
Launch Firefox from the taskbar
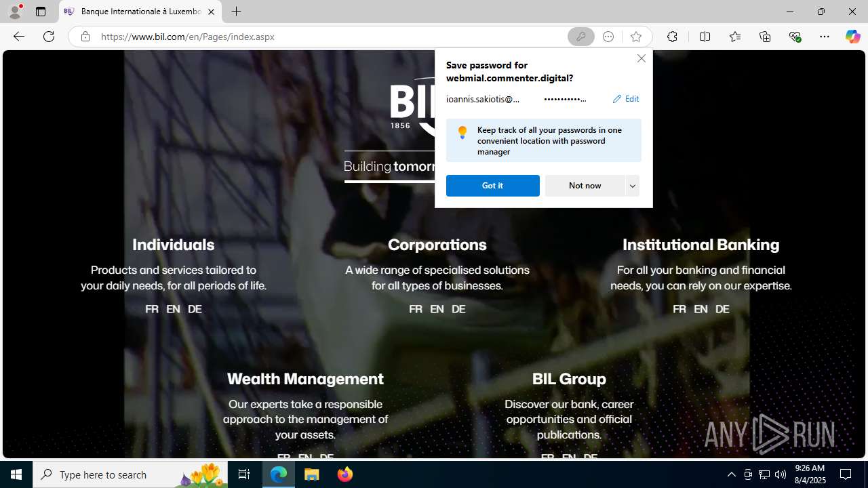[x=345, y=474]
